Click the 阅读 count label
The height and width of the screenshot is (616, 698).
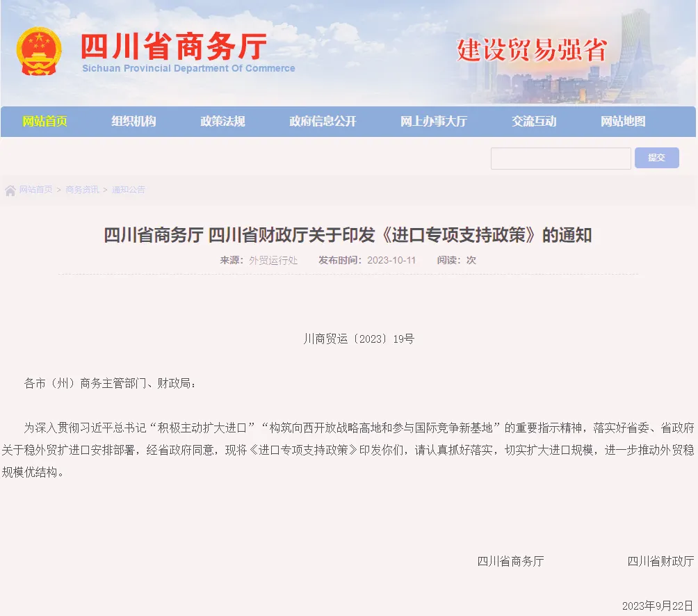click(x=456, y=261)
